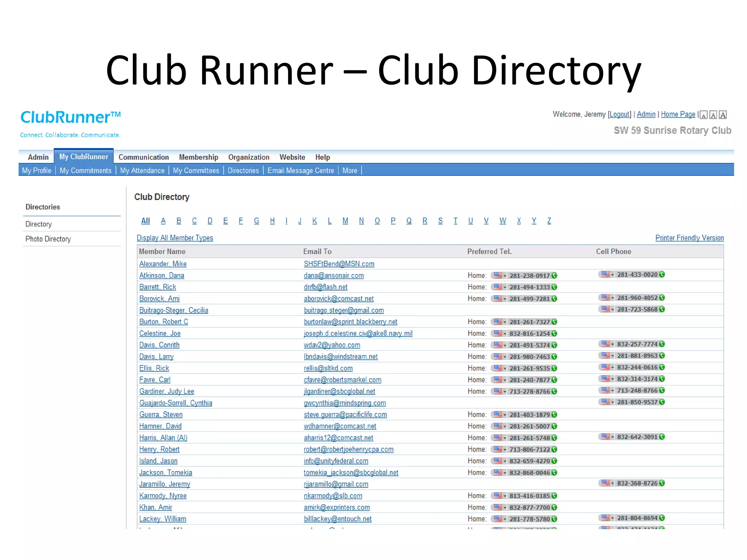Click the smallest font size A icon
Screen dimensions: 747x560
coord(704,115)
